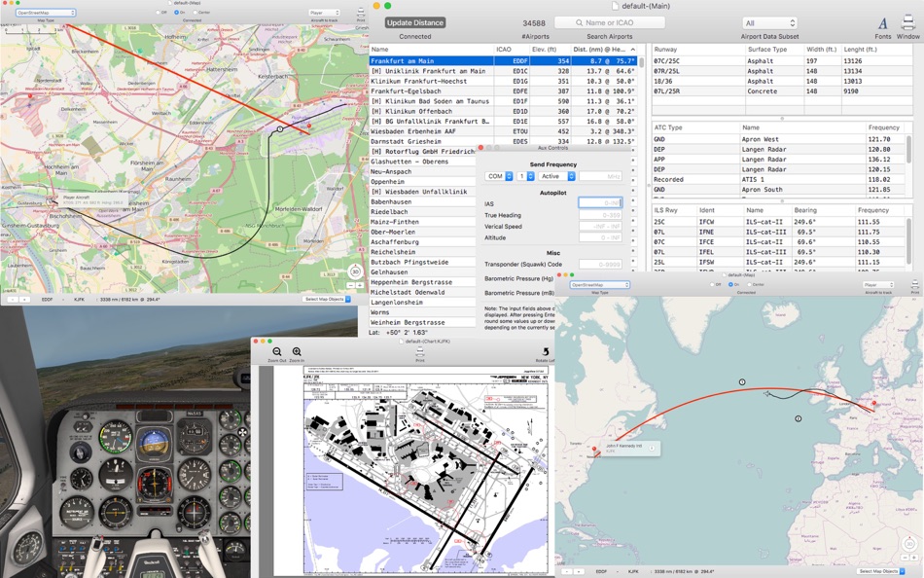Click the plus zoom button on the Frankfurt map
Screen dimensions: 924x578
[x=360, y=285]
